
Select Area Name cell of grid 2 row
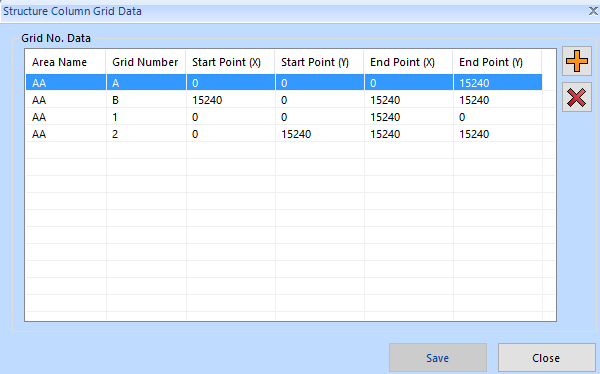pyautogui.click(x=65, y=134)
